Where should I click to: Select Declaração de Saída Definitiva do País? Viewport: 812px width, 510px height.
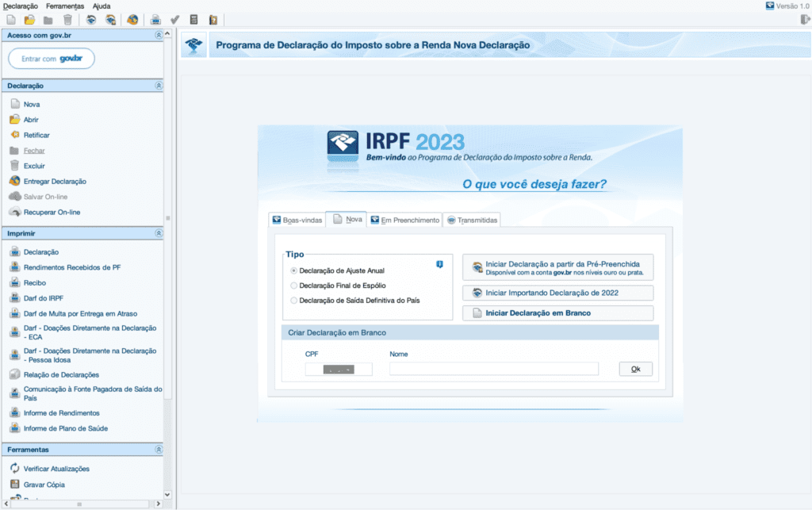[293, 301]
